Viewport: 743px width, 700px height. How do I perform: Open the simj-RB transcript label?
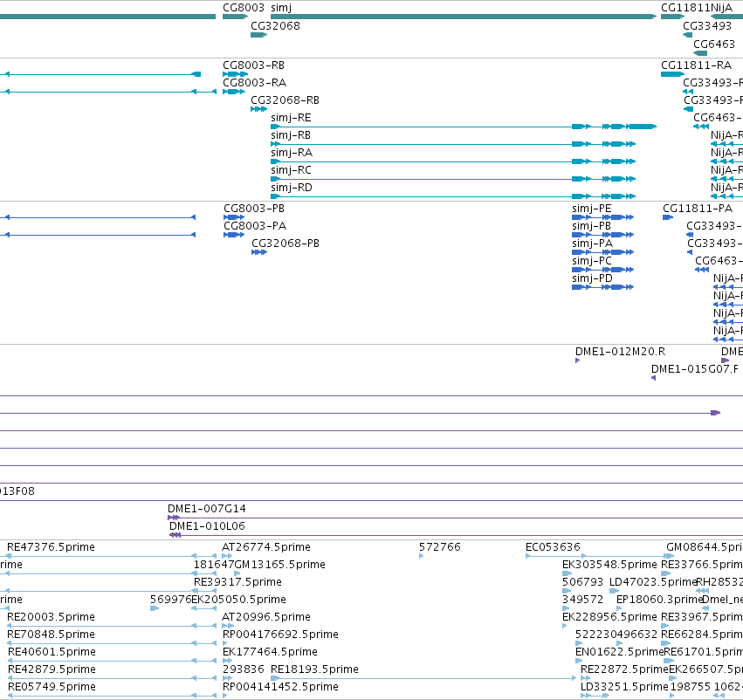pos(291,135)
